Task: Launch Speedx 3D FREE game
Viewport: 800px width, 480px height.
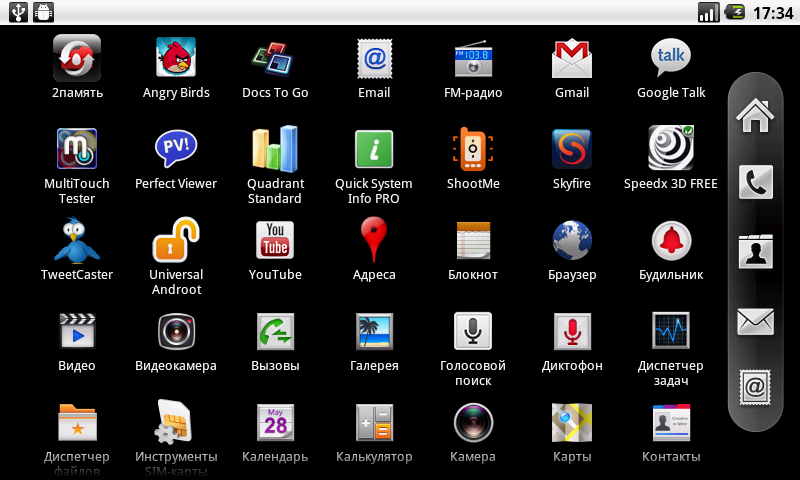Action: pyautogui.click(x=671, y=147)
